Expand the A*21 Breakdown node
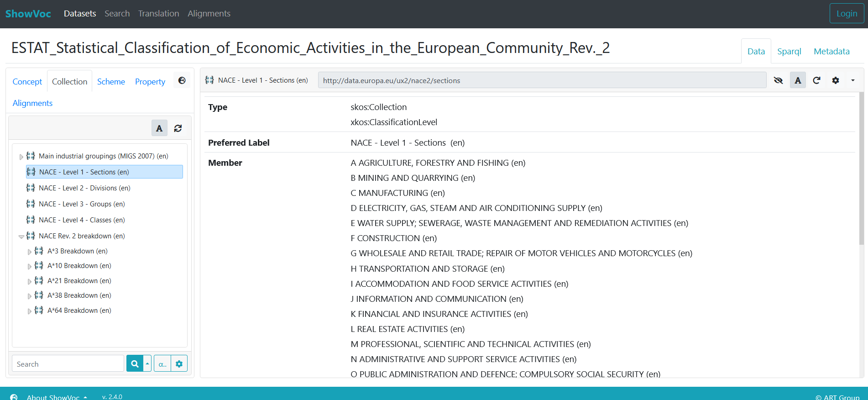 30,281
